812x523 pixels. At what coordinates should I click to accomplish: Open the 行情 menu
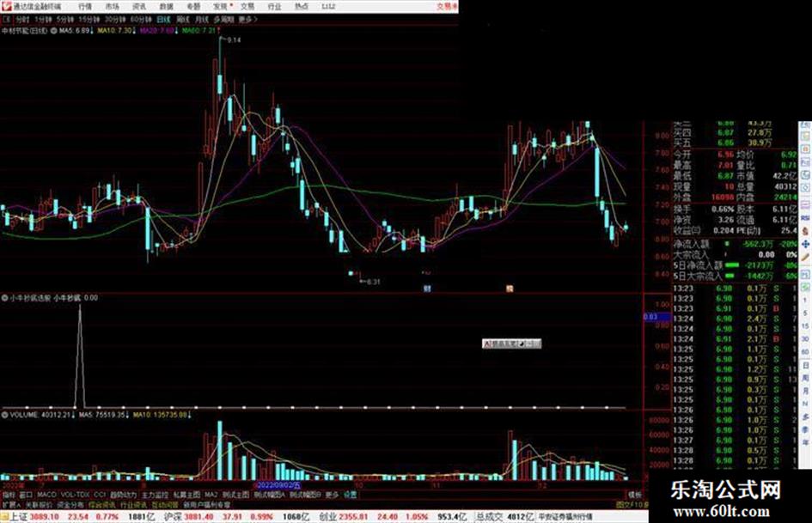pyautogui.click(x=85, y=6)
